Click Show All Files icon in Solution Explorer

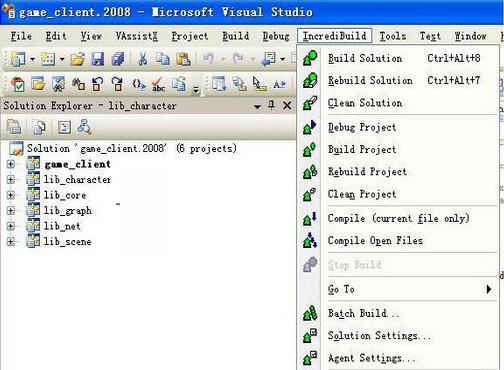pyautogui.click(x=39, y=127)
